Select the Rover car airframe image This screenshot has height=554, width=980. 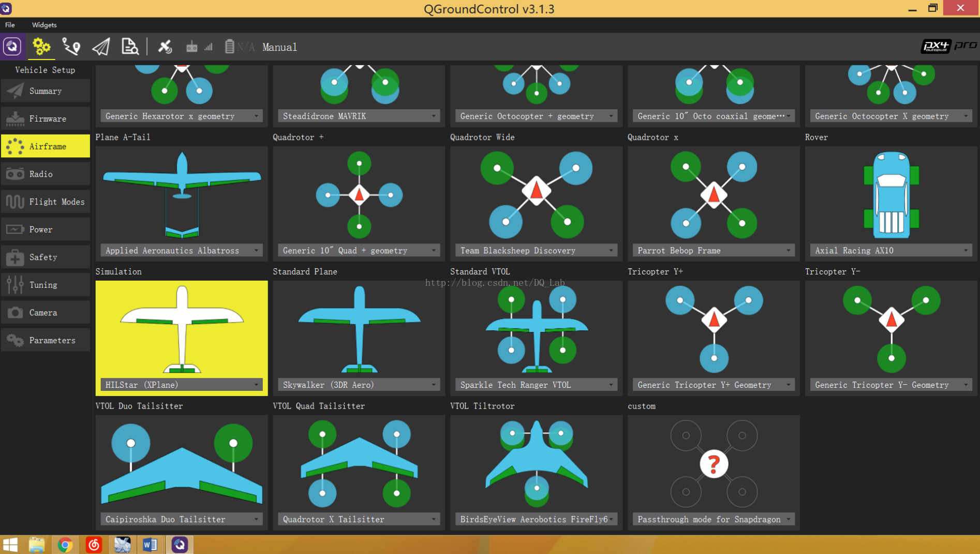891,195
